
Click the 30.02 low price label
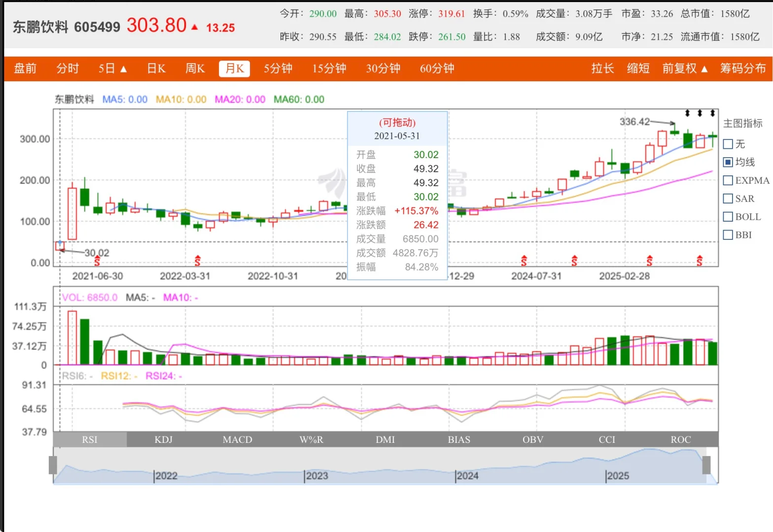click(x=97, y=253)
